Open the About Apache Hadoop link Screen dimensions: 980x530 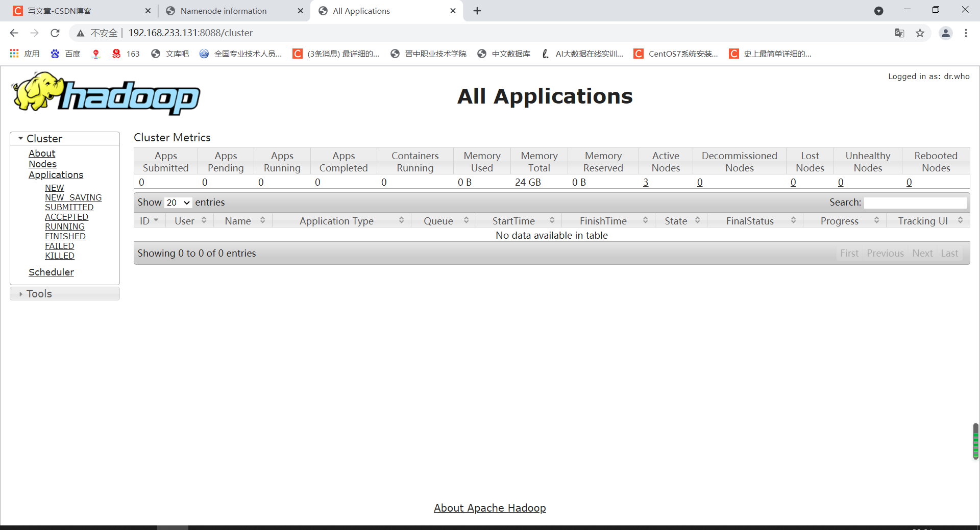(x=489, y=508)
